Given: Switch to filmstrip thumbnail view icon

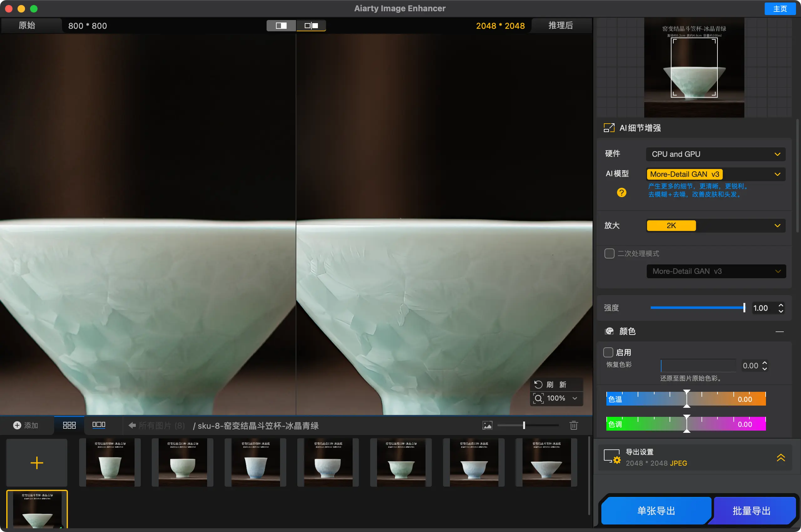Looking at the screenshot, I should [99, 425].
